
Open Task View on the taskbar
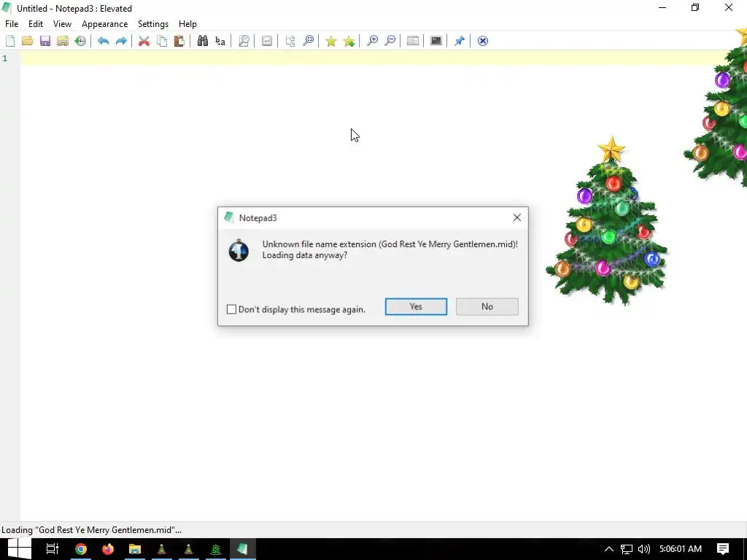click(53, 549)
